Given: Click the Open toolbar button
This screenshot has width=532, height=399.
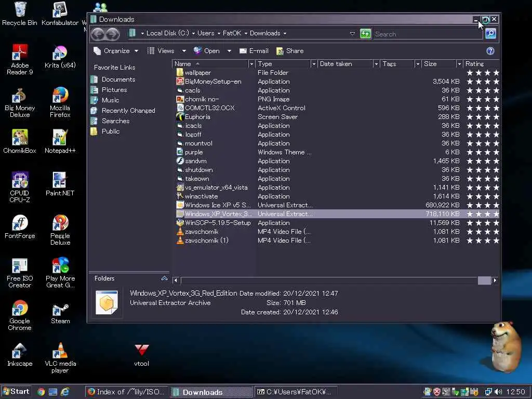Looking at the screenshot, I should coord(207,51).
